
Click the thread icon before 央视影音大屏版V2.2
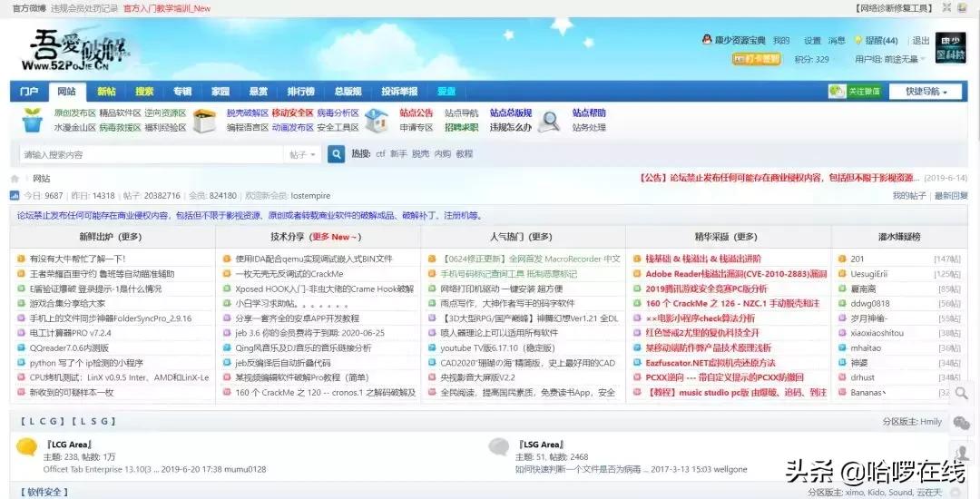(x=432, y=377)
